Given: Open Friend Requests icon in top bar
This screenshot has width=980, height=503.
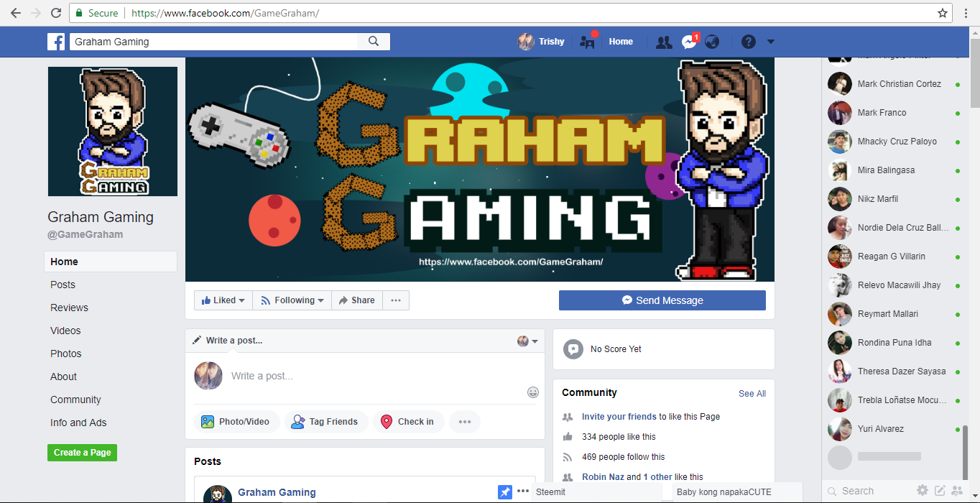Looking at the screenshot, I should (664, 42).
